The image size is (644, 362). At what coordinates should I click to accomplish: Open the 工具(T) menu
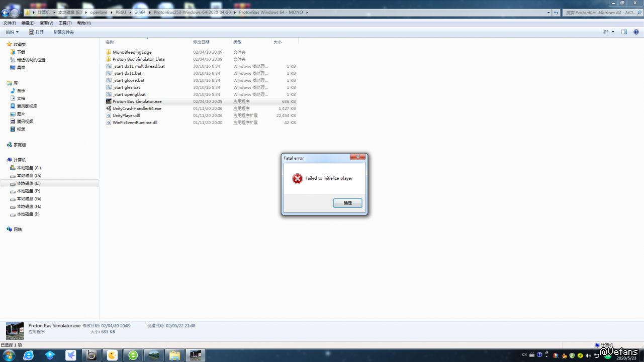pos(65,23)
